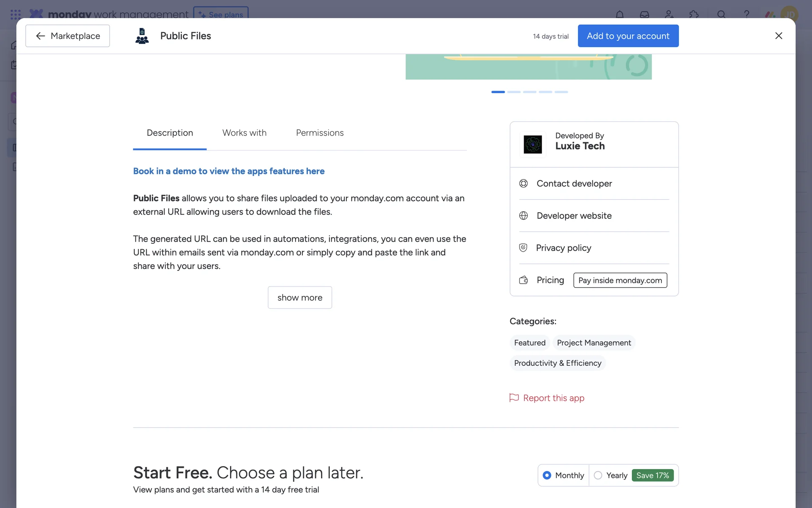Open the inbox tray icon
Screen dimensions: 812x508
coord(644,14)
